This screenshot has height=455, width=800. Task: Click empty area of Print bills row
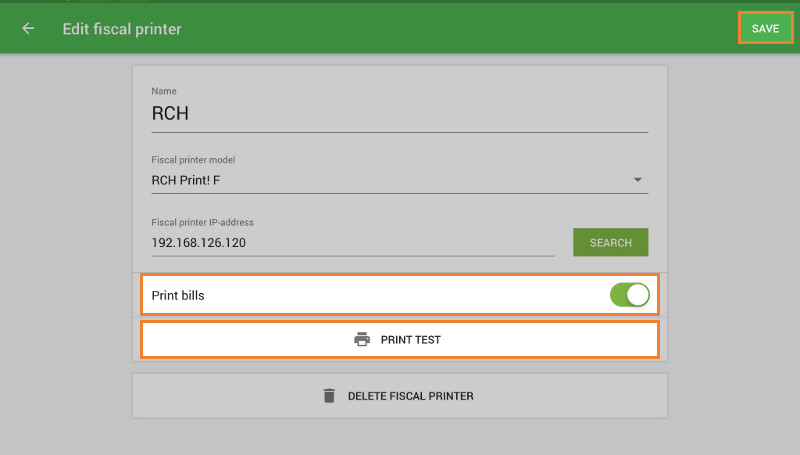pyautogui.click(x=403, y=295)
